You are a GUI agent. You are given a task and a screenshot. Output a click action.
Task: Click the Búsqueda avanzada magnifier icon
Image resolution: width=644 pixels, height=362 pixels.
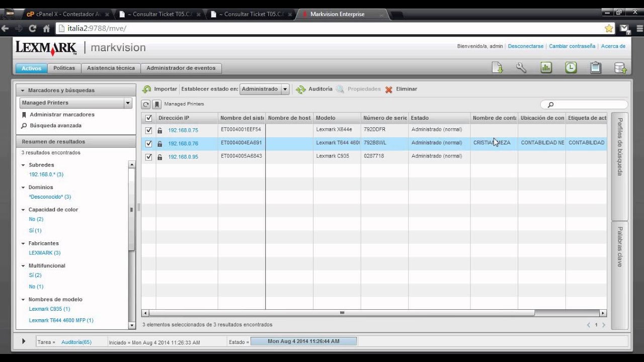click(x=24, y=126)
